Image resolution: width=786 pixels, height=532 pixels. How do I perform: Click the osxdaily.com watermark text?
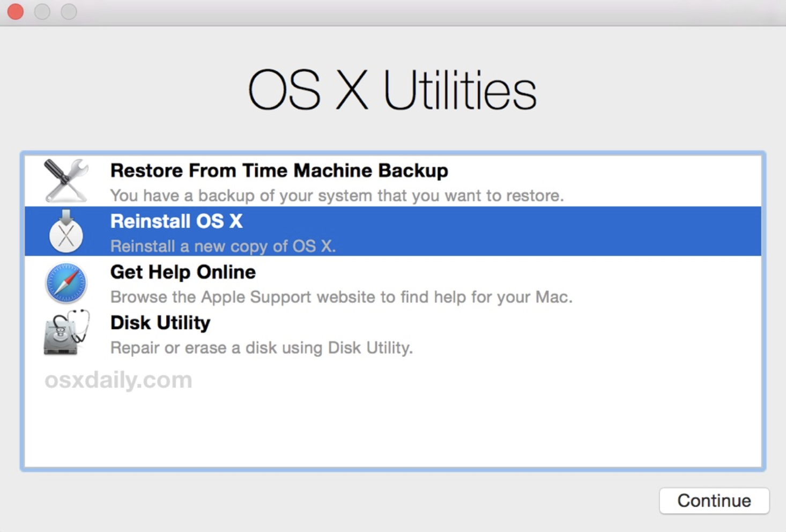pyautogui.click(x=118, y=380)
